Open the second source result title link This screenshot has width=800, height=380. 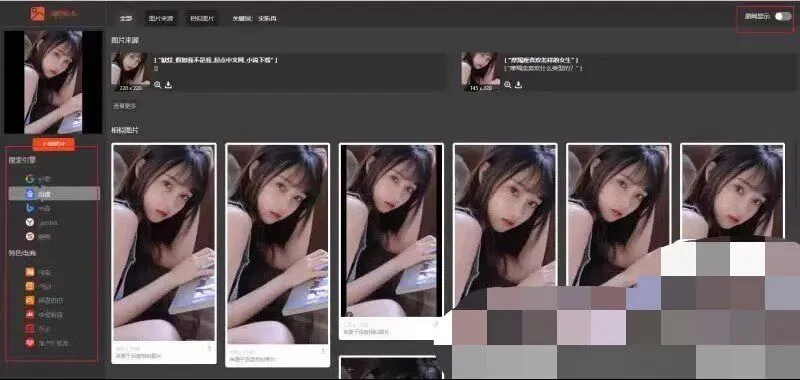[x=540, y=60]
